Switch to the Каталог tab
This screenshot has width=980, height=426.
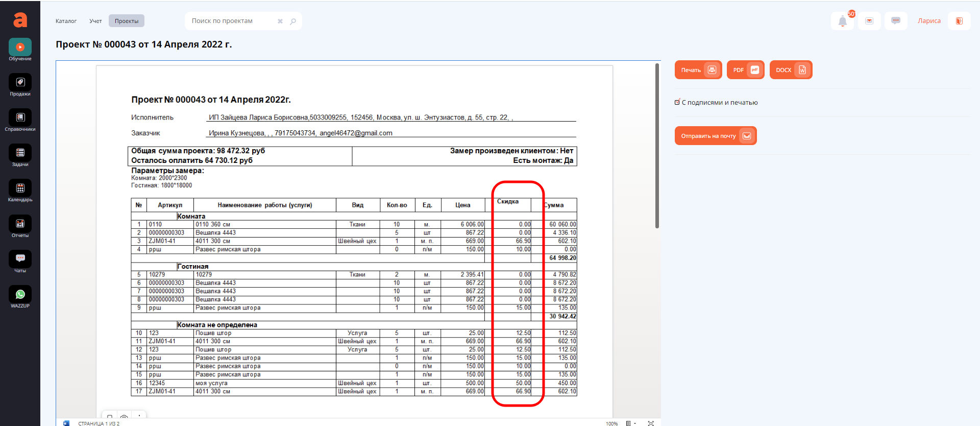[x=66, y=21]
